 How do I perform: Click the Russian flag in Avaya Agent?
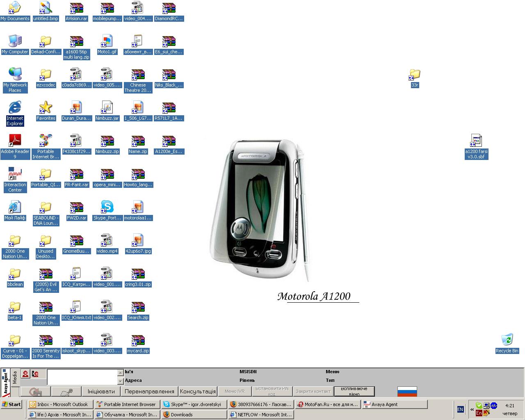407,391
